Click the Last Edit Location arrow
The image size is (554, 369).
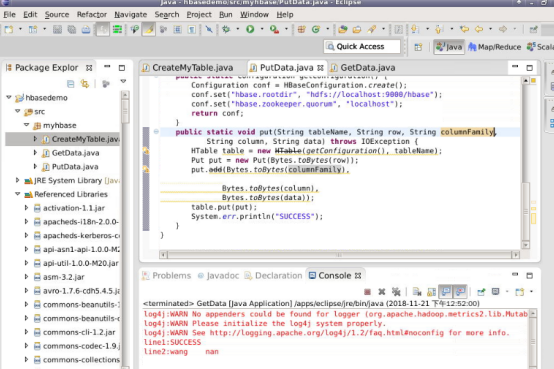tap(464, 29)
